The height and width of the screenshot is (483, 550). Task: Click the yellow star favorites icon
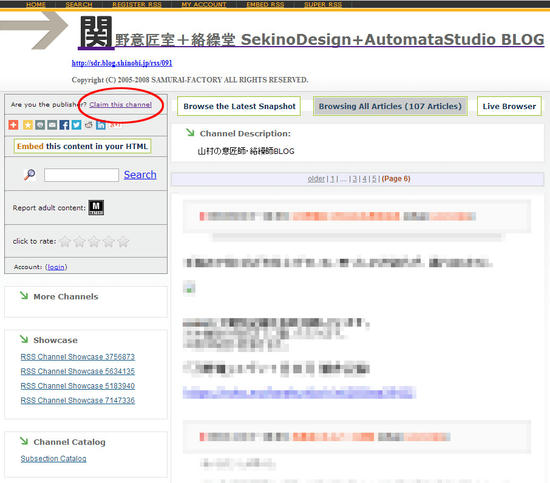pyautogui.click(x=28, y=125)
